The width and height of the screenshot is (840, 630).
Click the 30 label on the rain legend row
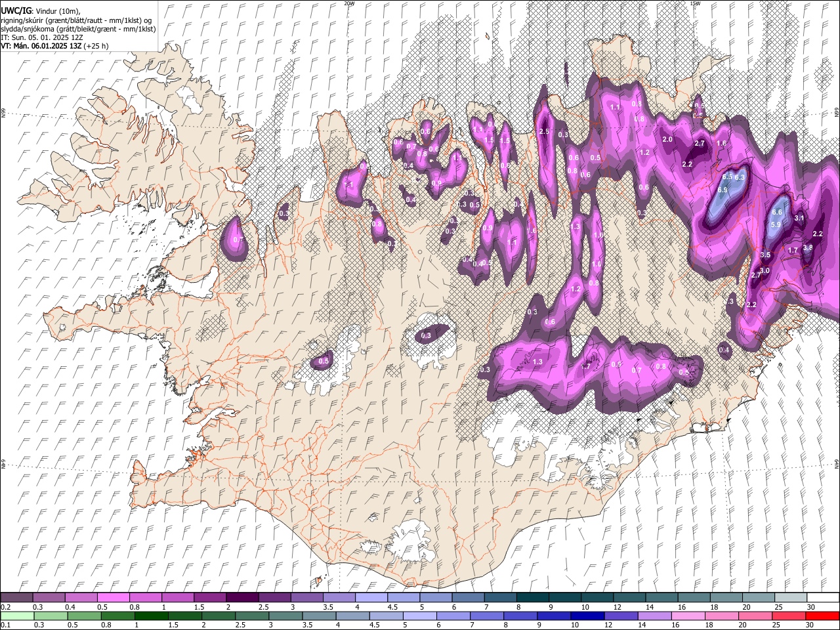pos(810,625)
